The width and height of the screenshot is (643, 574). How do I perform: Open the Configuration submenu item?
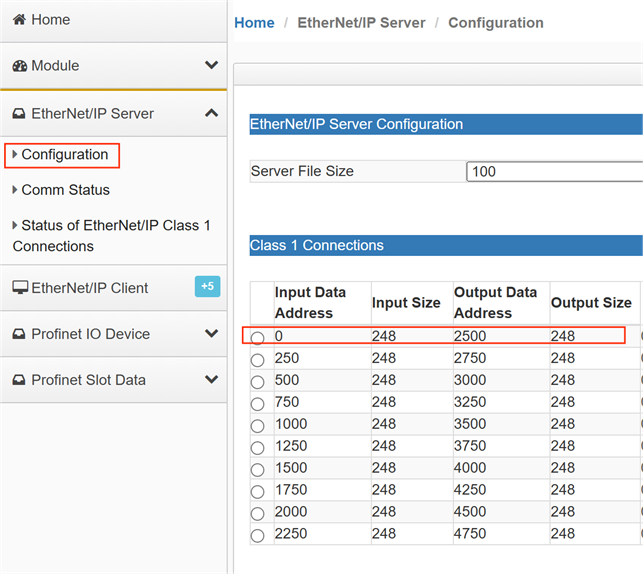(x=65, y=155)
